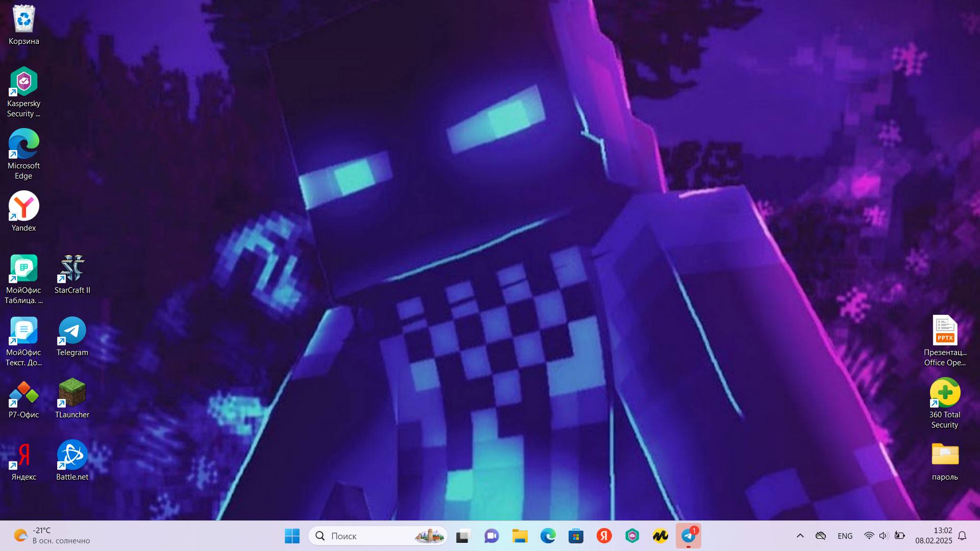Image resolution: width=980 pixels, height=551 pixels.
Task: Expand the hidden system tray icons chevron
Action: 800,536
